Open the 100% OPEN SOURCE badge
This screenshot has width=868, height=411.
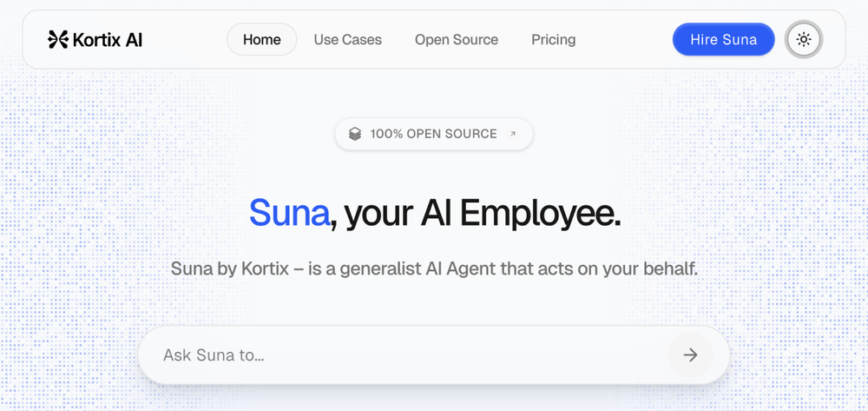[x=433, y=134]
